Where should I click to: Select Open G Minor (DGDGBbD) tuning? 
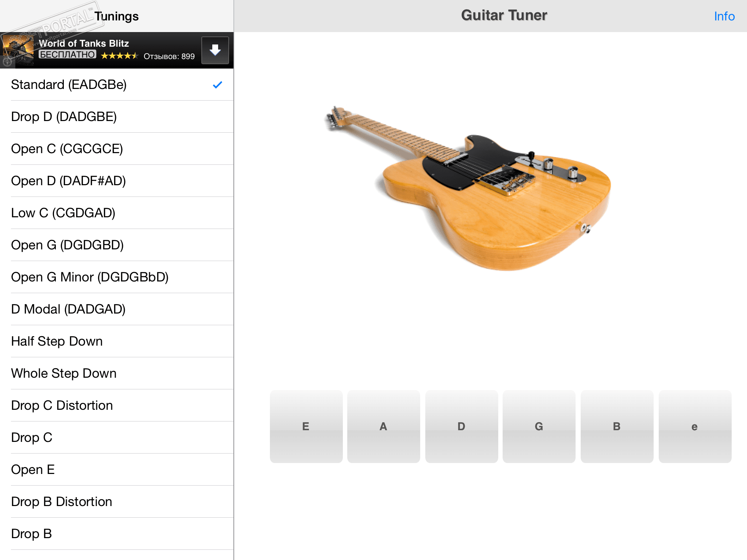coord(117,277)
